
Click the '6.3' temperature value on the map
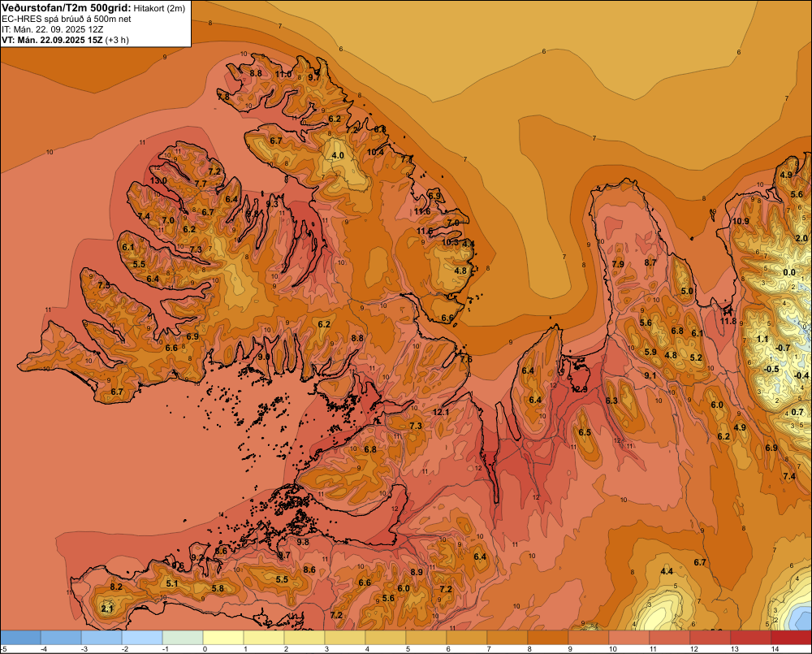point(611,401)
